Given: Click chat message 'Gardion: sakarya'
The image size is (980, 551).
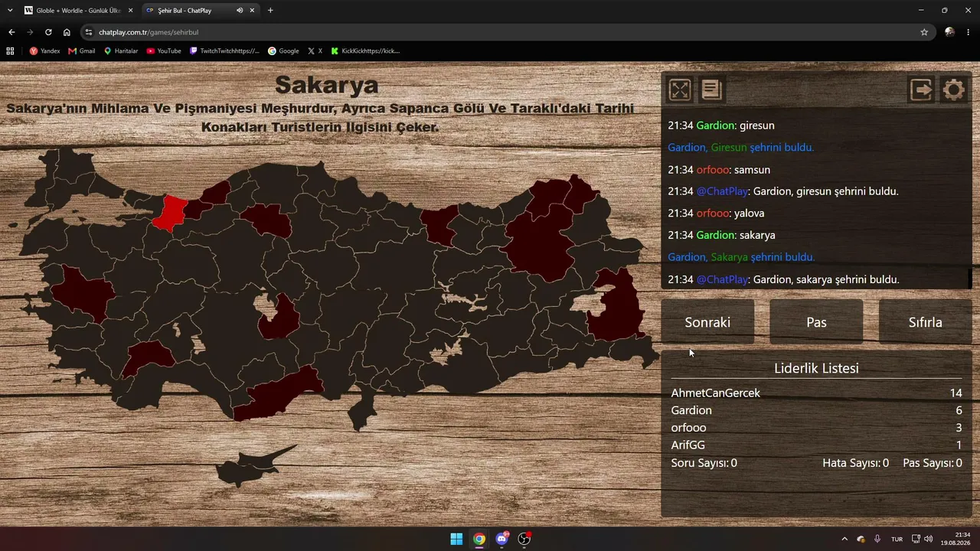Looking at the screenshot, I should pyautogui.click(x=721, y=235).
